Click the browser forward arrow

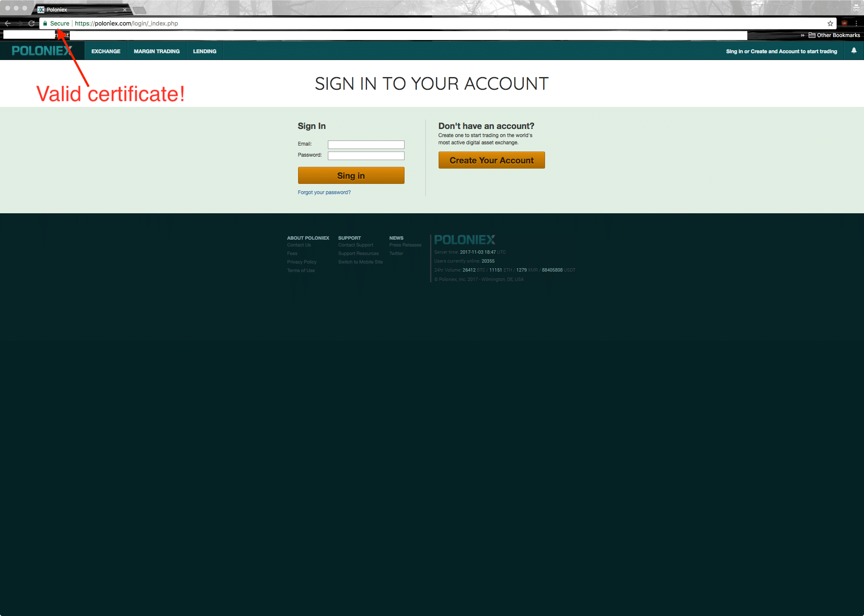pos(19,23)
